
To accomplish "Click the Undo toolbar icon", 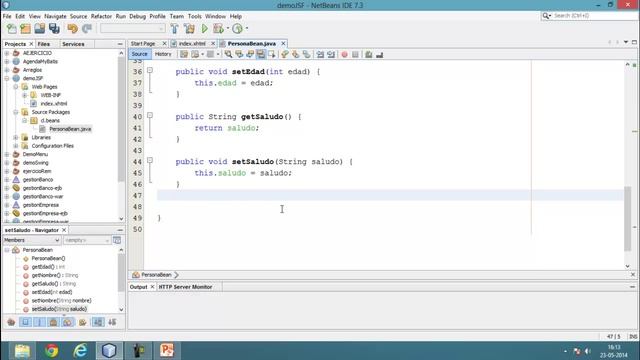I will coord(72,29).
